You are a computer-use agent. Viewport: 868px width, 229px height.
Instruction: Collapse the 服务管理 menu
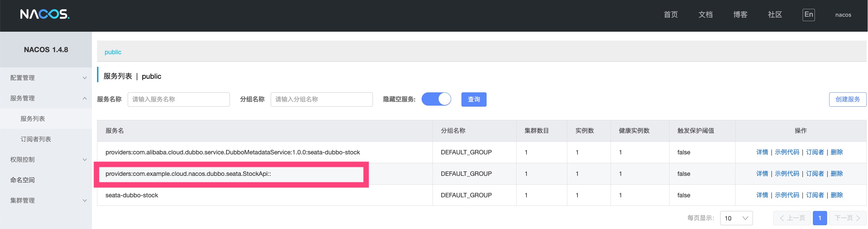click(46, 98)
